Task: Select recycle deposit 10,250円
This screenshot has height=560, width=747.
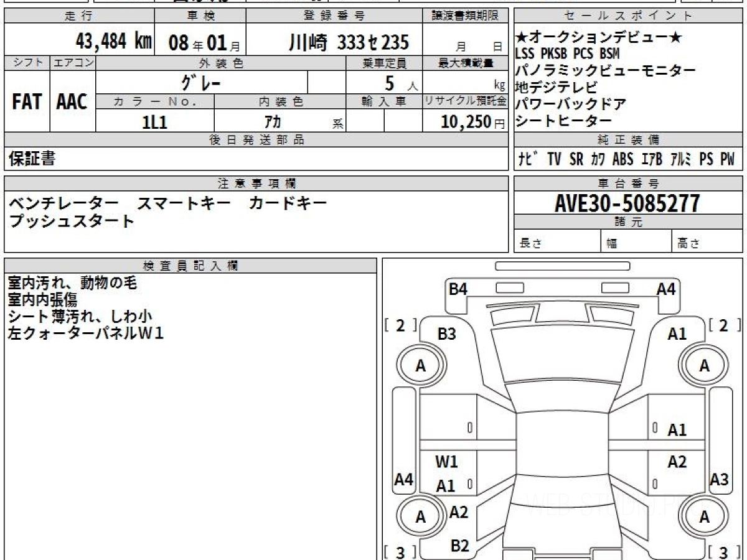Action: click(472, 121)
